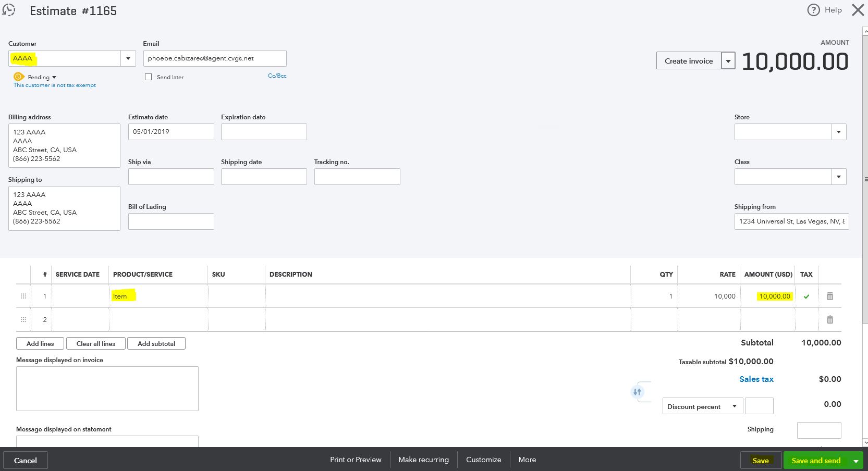Enable the Send later checkbox

click(148, 77)
